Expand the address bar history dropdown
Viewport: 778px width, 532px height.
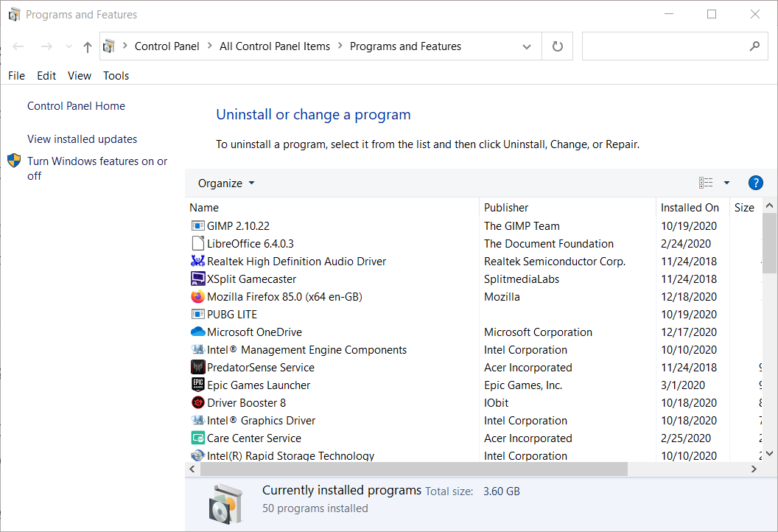(x=527, y=46)
